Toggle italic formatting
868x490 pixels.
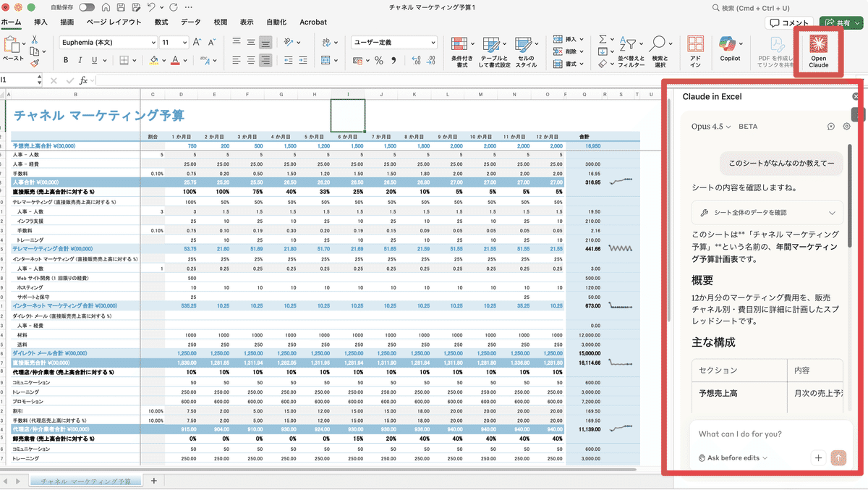point(79,61)
